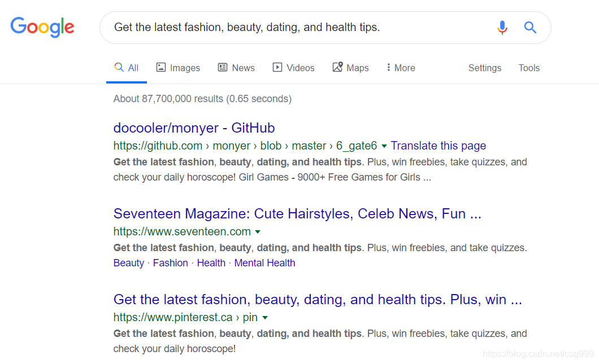Open search Settings
This screenshot has height=364, width=599.
[x=485, y=68]
